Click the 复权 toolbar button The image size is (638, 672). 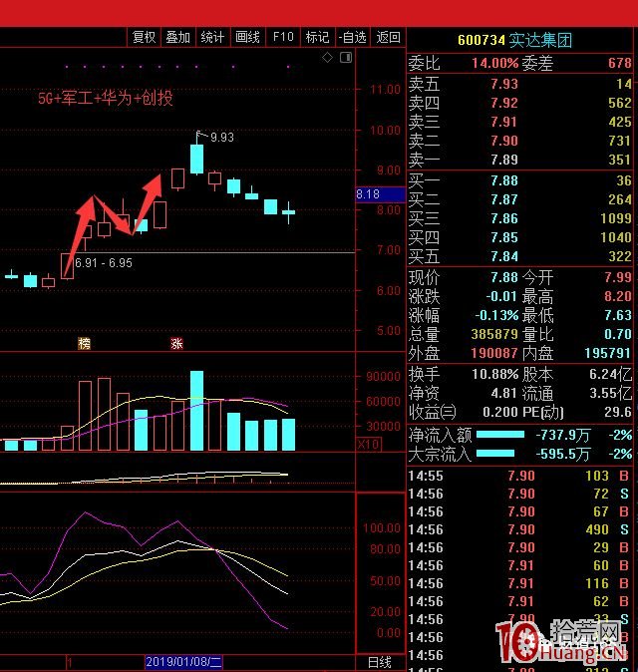[144, 38]
